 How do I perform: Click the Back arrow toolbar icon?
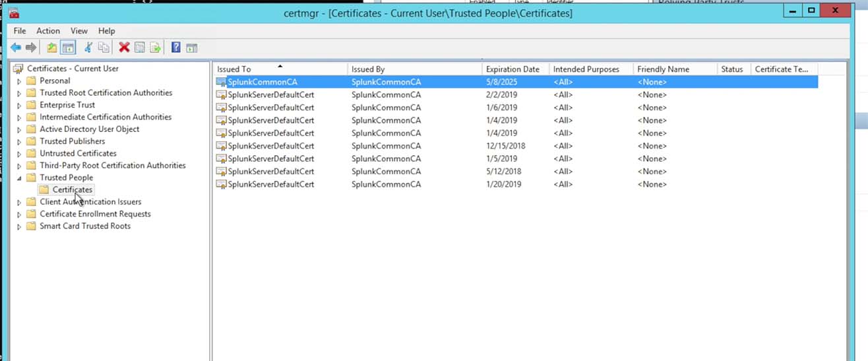click(16, 48)
